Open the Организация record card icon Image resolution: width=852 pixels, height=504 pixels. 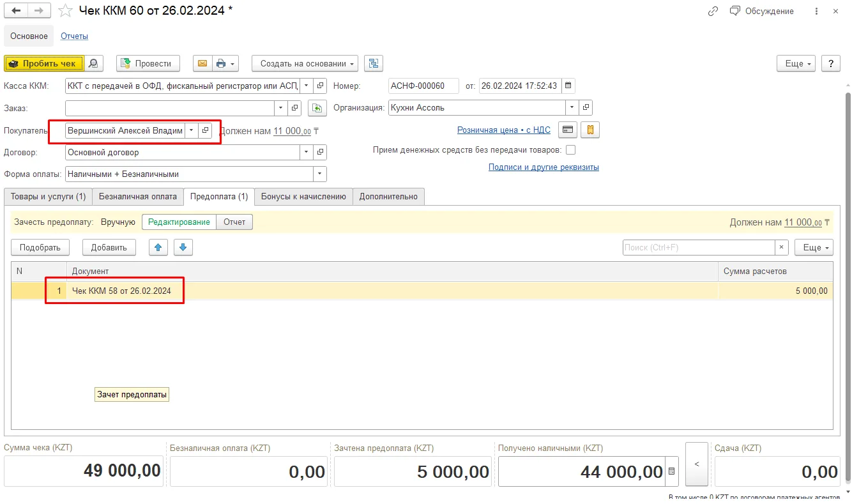click(x=586, y=108)
